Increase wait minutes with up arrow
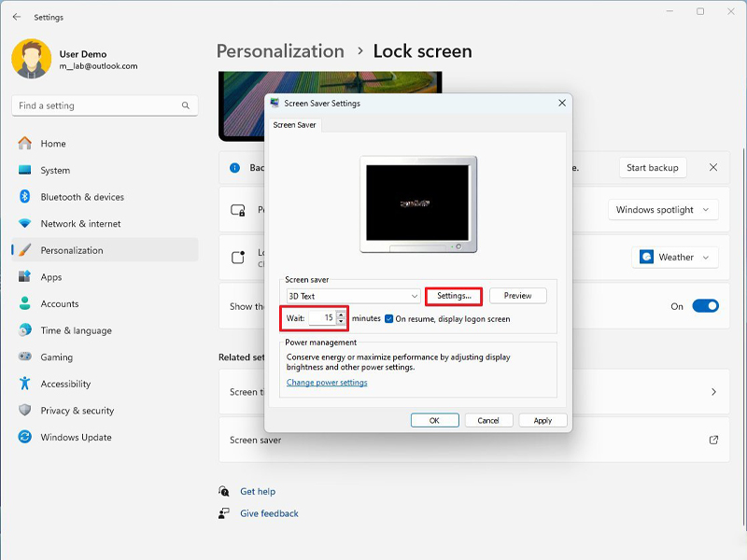This screenshot has width=747, height=560. point(341,315)
